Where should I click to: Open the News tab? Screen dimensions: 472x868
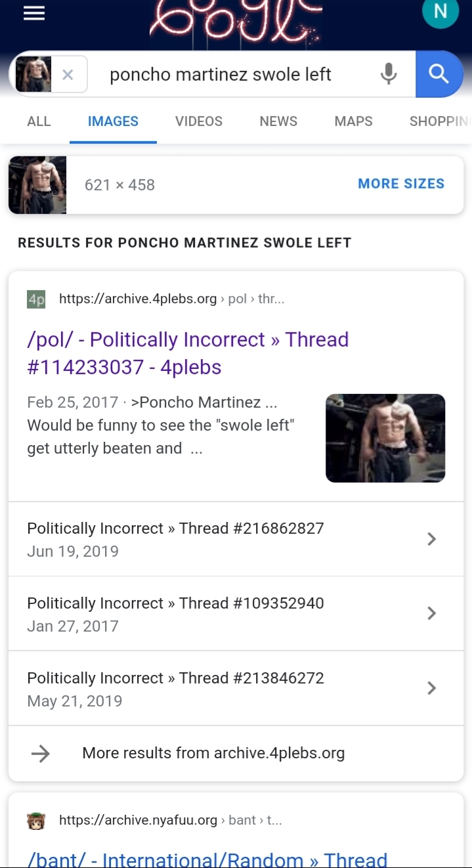pos(278,121)
